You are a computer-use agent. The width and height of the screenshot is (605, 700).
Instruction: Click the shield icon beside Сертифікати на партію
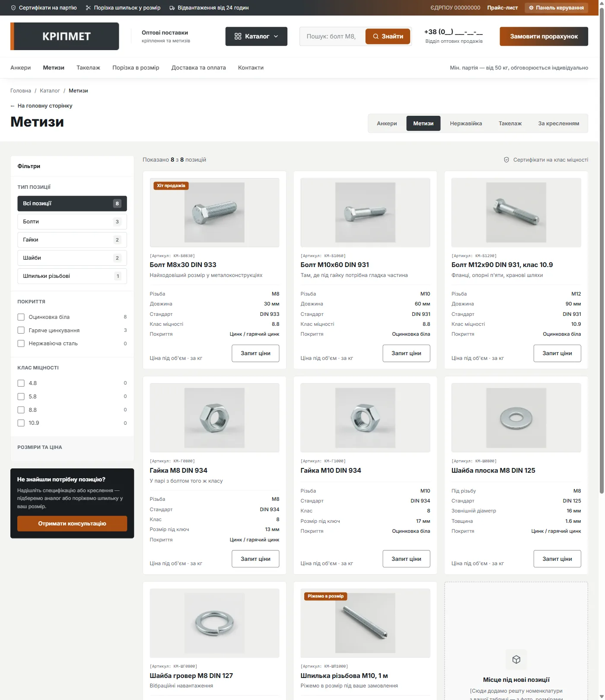pyautogui.click(x=13, y=8)
